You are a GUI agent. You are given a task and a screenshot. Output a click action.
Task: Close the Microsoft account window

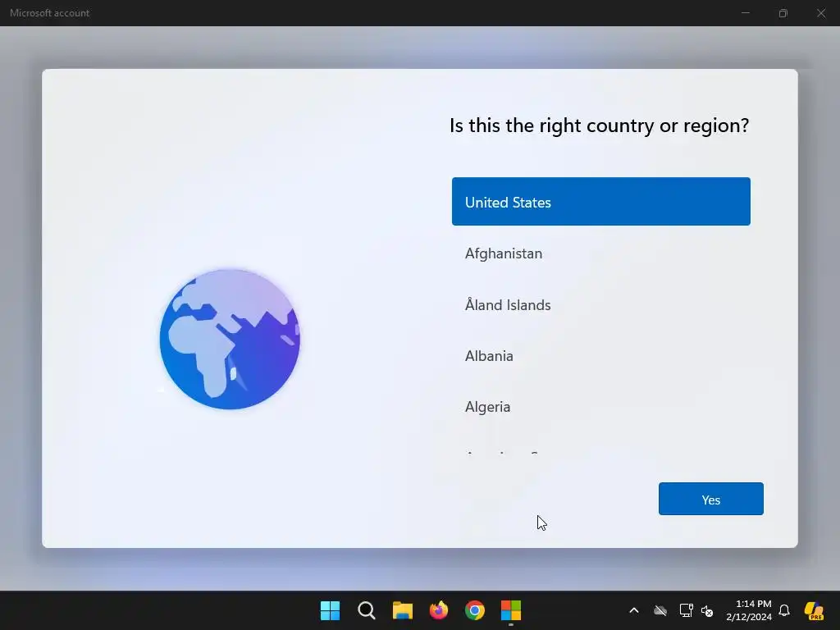[x=820, y=13]
